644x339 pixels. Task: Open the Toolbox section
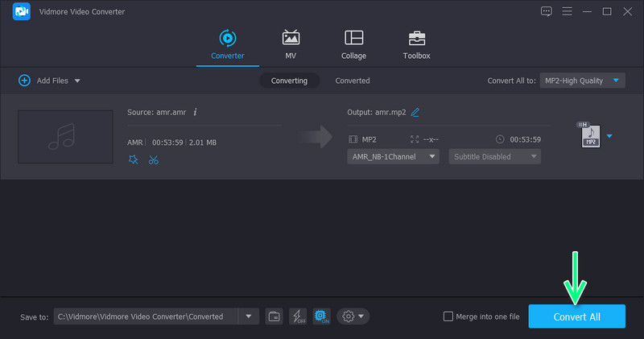(416, 45)
